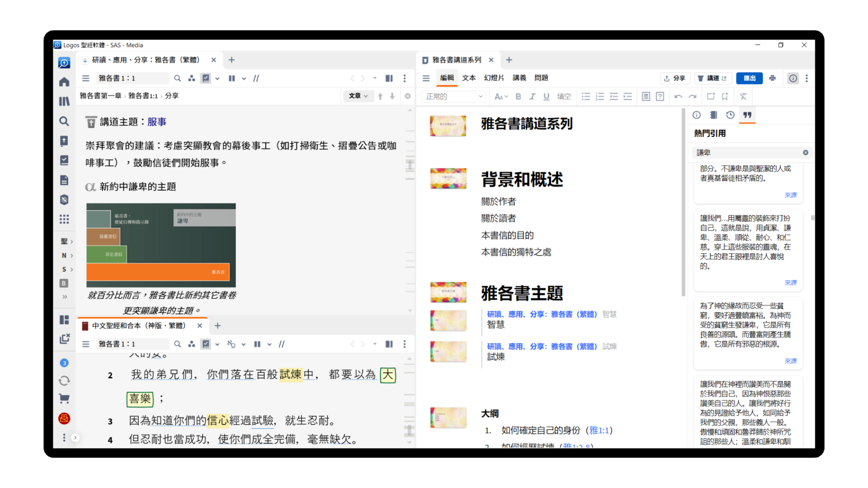Expand the N shortcut group in sidebar
Screen dimensions: 868x488
click(x=67, y=255)
